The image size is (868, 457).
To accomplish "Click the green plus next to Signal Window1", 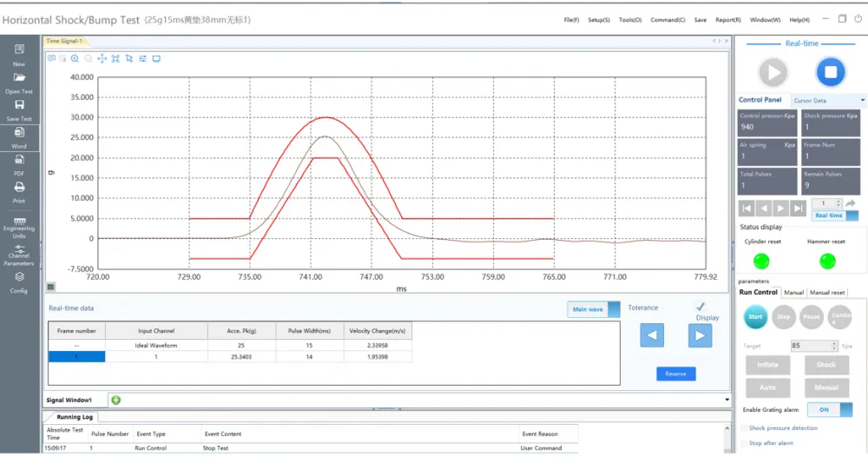I will [115, 400].
